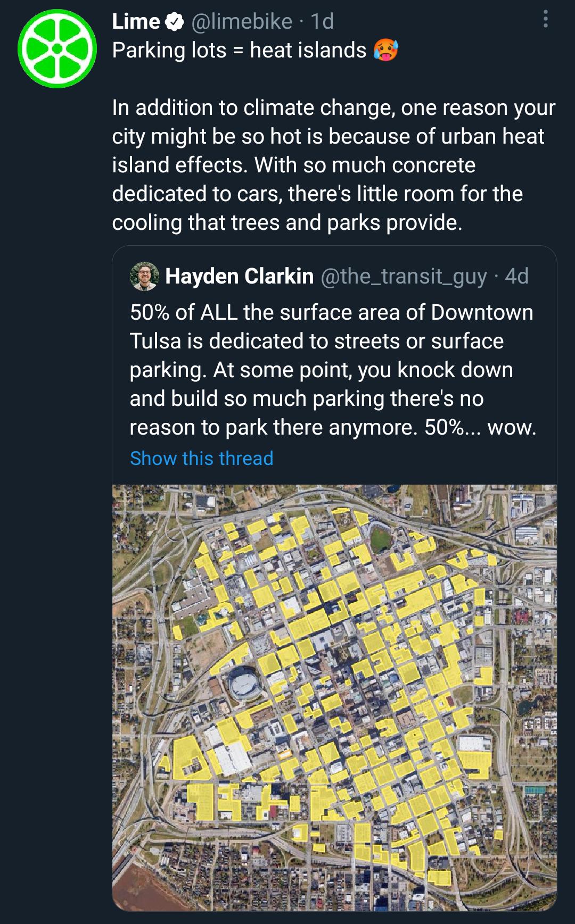This screenshot has height=924, width=575.
Task: Click the hot face emoji
Action: pos(385,51)
